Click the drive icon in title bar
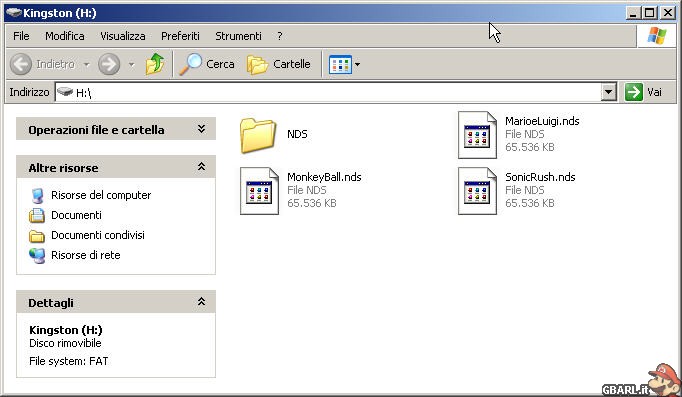The image size is (682, 397). pos(13,13)
